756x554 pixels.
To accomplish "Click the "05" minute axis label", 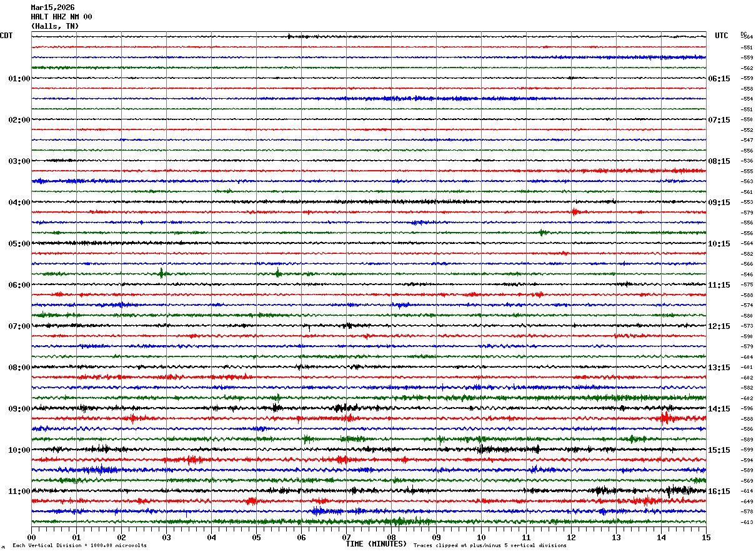I will (x=256, y=537).
